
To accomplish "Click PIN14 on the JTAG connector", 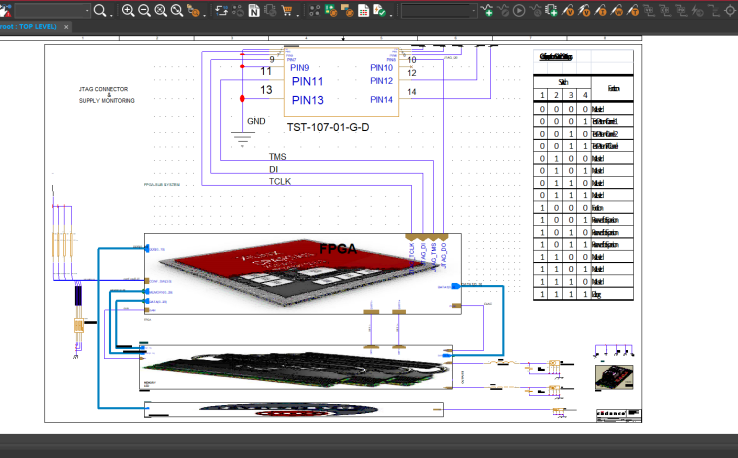I will coord(381,100).
